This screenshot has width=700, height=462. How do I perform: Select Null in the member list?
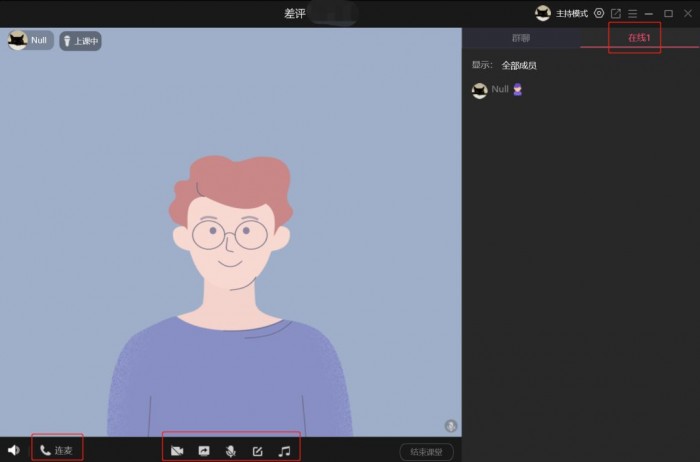point(500,90)
